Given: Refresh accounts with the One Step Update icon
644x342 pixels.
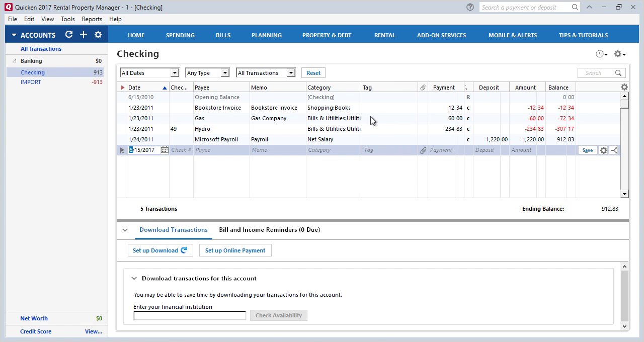Looking at the screenshot, I should pos(69,35).
